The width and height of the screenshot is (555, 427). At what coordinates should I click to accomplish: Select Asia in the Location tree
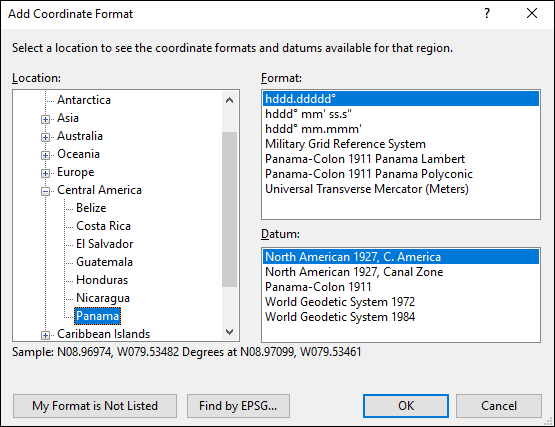68,118
